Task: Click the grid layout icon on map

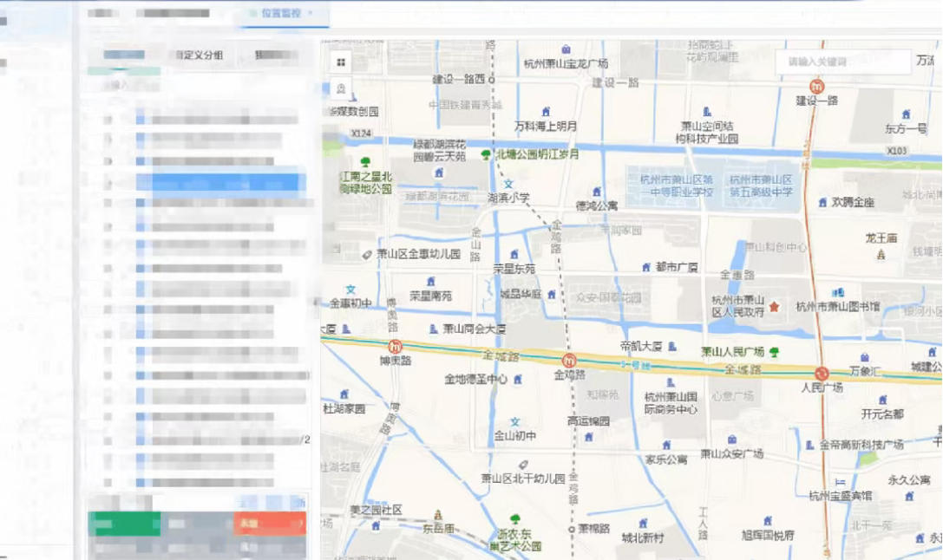Action: click(x=341, y=62)
